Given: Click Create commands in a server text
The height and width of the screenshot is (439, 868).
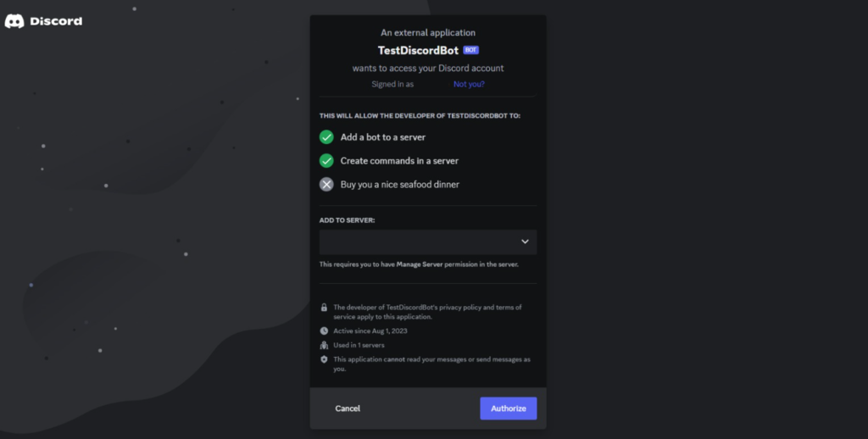Looking at the screenshot, I should coord(399,160).
